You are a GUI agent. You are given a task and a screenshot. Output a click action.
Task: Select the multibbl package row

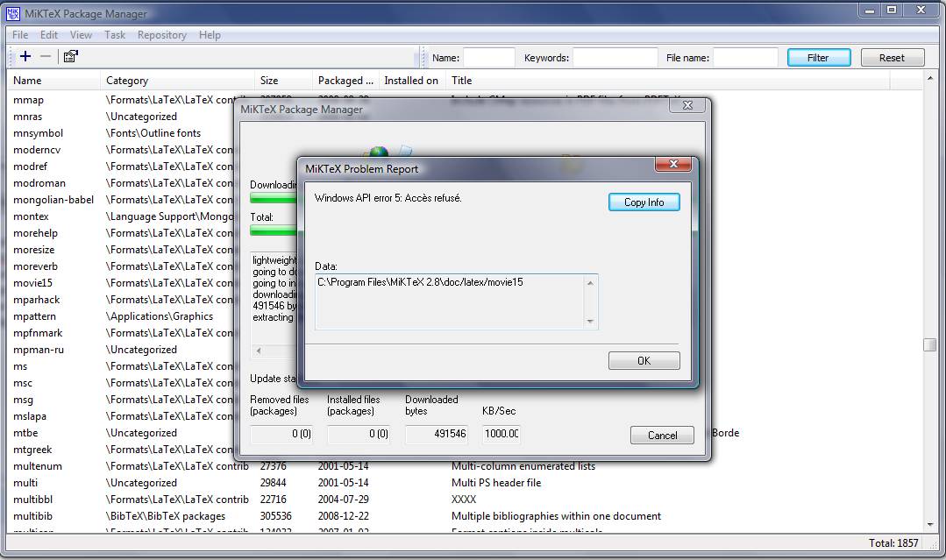[x=465, y=500]
